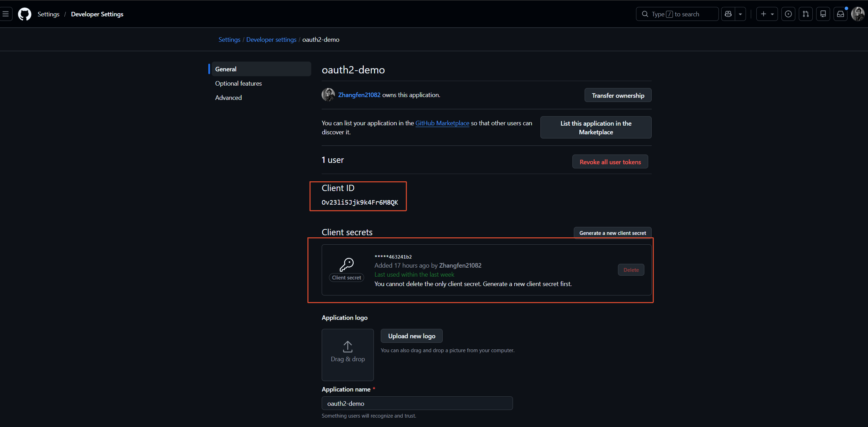Open Developer settings breadcrumb link

point(271,39)
